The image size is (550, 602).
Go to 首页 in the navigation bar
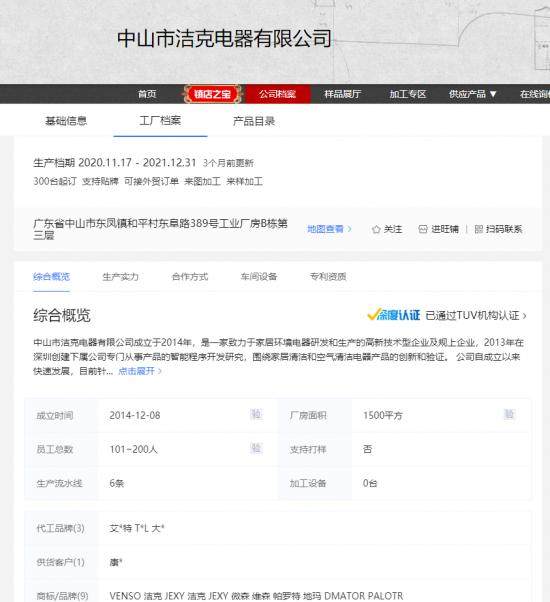pos(147,94)
